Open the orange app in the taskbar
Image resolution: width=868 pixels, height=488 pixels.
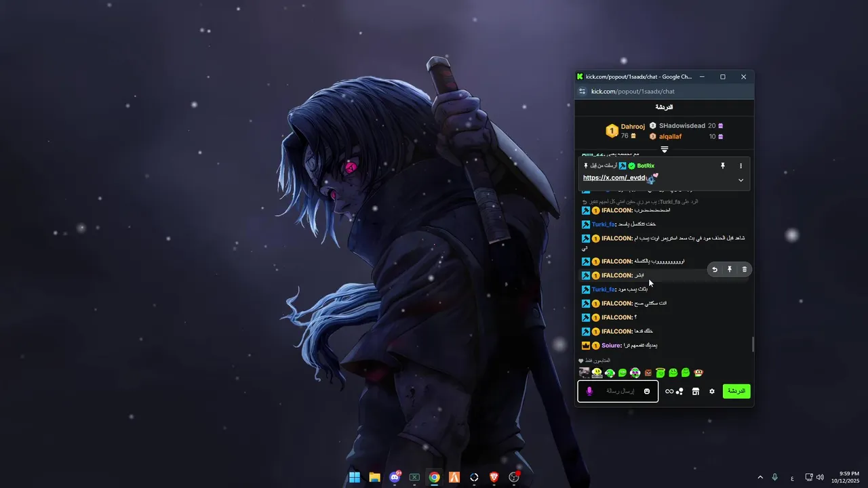tap(454, 477)
